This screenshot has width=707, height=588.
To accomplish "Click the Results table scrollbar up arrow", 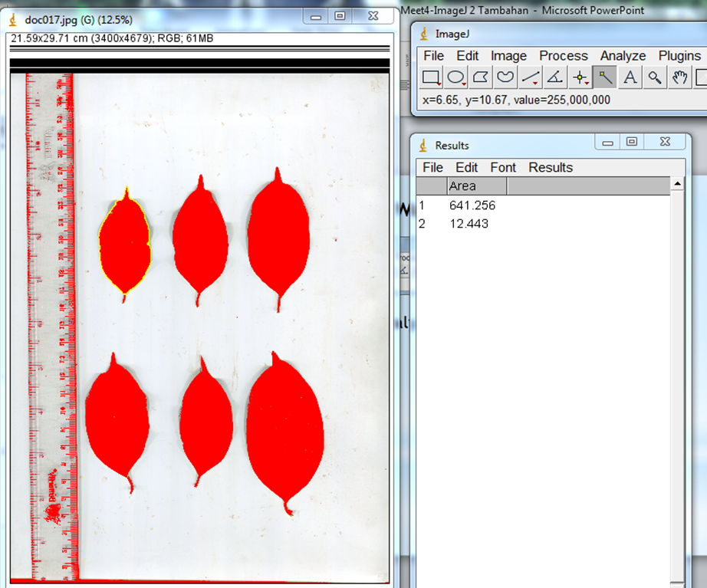I will 676,184.
